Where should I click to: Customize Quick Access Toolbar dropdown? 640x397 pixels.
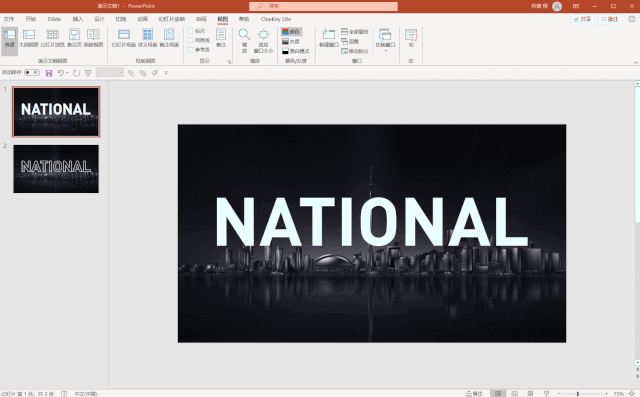pos(166,73)
